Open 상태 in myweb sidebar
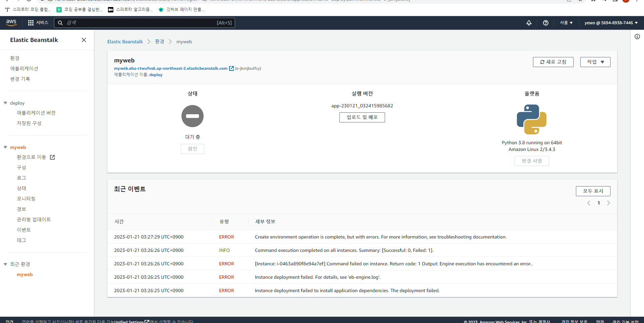Viewport: 644px width, 323px height. [x=21, y=188]
